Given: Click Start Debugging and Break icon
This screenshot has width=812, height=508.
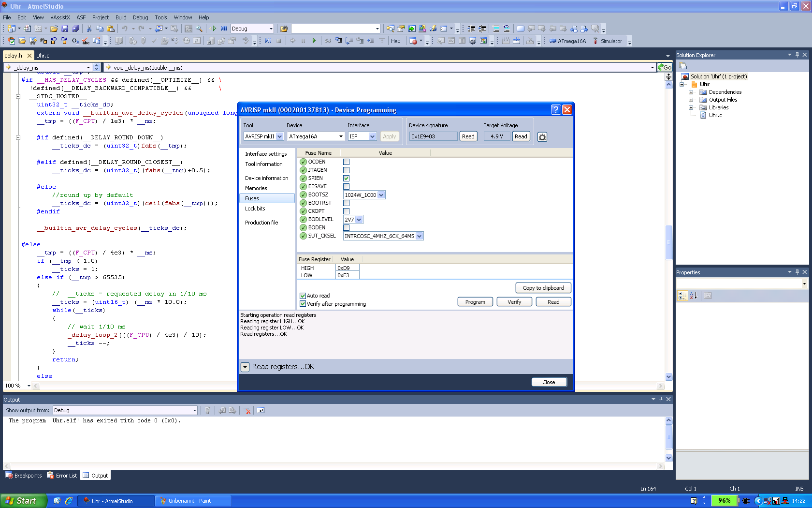Looking at the screenshot, I should [x=224, y=29].
